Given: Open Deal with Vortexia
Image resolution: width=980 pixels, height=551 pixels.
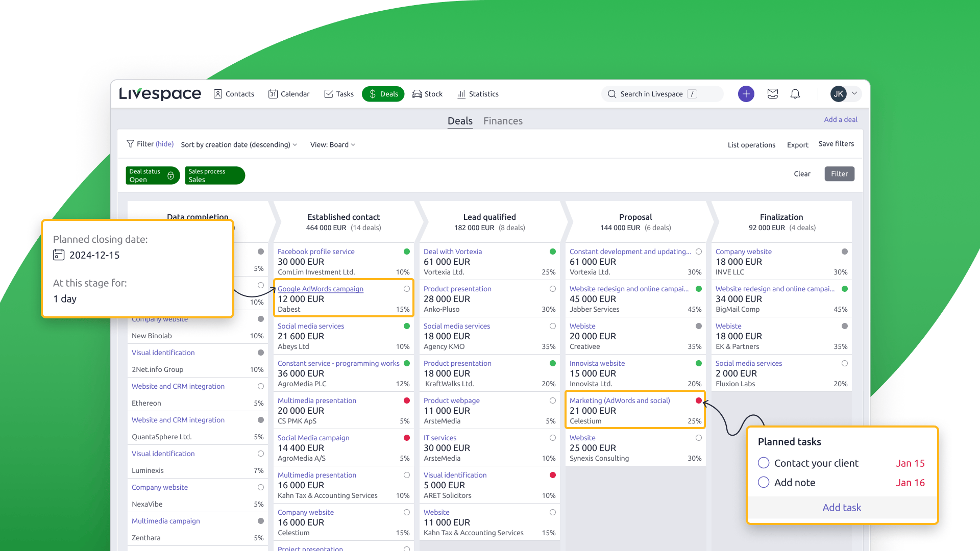Looking at the screenshot, I should [x=453, y=252].
